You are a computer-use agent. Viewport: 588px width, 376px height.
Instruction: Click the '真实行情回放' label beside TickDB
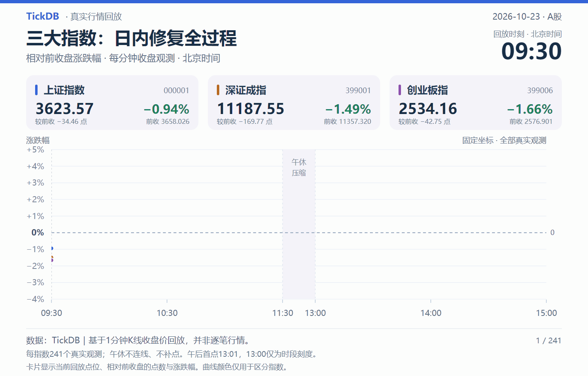pos(96,17)
